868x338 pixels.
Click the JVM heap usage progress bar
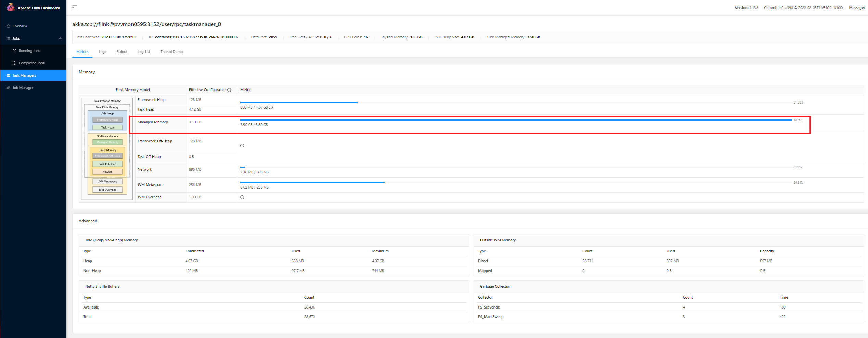[x=516, y=102]
